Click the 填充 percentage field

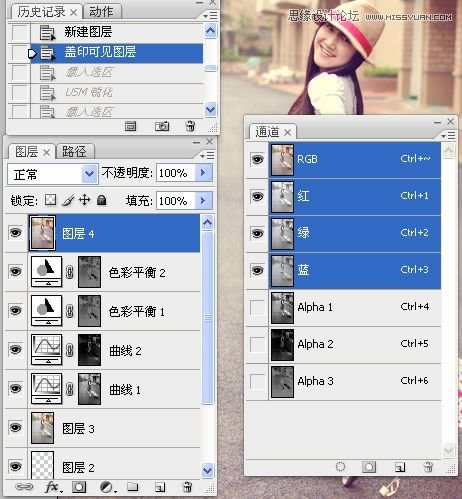tap(175, 201)
